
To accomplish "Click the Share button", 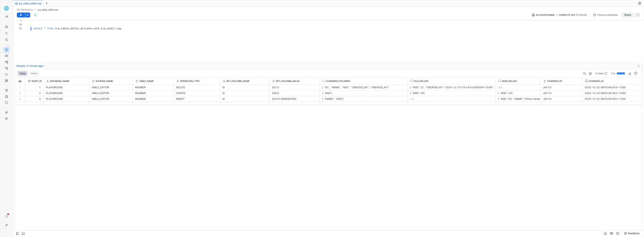I will point(627,15).
